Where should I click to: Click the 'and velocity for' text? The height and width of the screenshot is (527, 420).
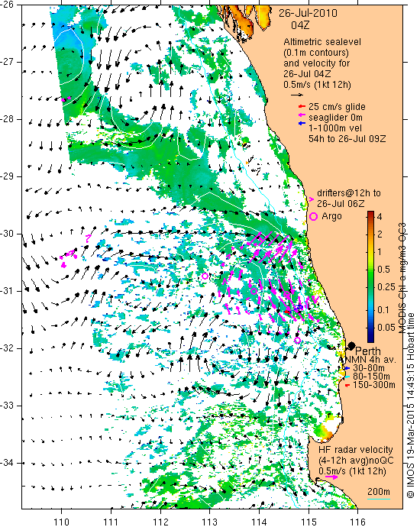(x=317, y=63)
